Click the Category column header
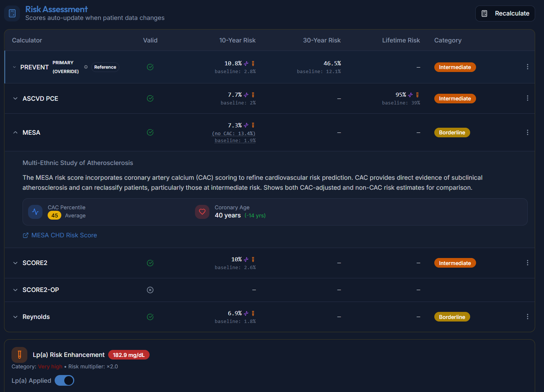Screen dimensions: 544x392 (x=448, y=40)
